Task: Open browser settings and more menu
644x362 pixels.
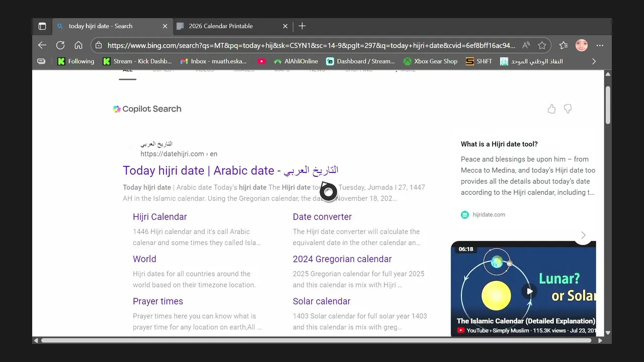Action: tap(600, 45)
